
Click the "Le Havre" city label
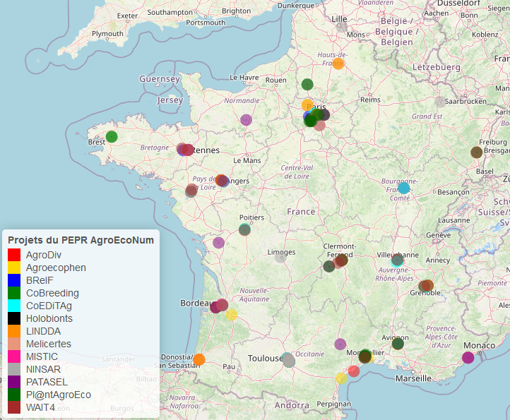244,78
